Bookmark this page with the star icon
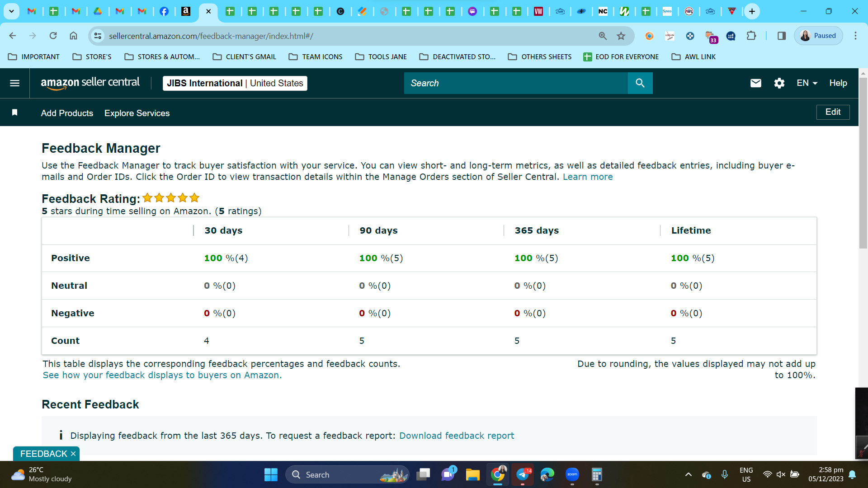Image resolution: width=868 pixels, height=488 pixels. (x=621, y=36)
